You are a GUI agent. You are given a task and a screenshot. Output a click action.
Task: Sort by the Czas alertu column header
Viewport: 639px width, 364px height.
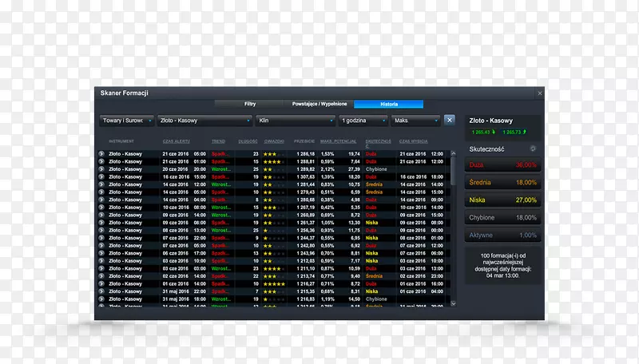point(176,140)
